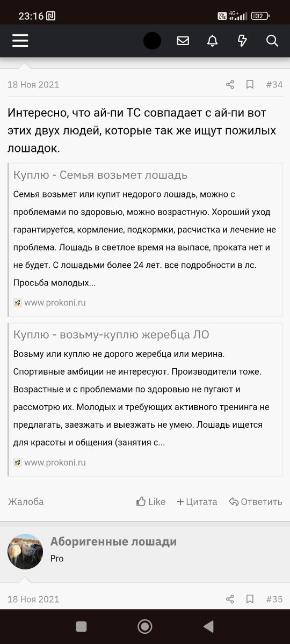Add post to quotes with Цитата
The image size is (290, 644).
coord(197,502)
